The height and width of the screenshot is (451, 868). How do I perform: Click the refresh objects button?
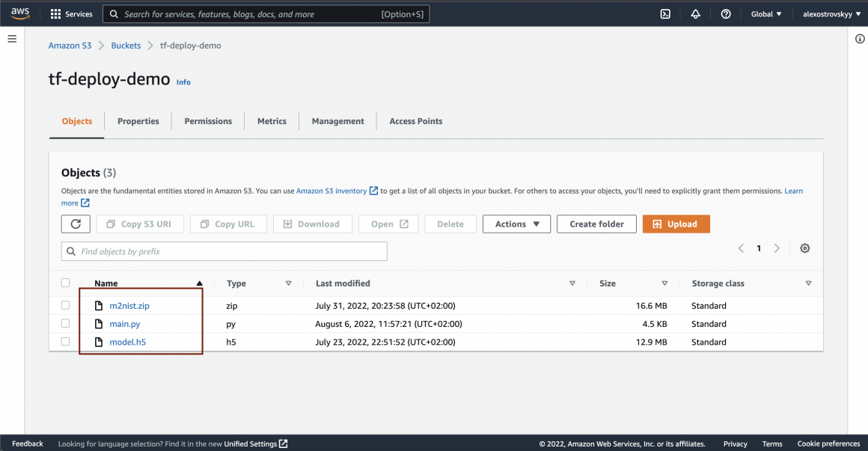tap(76, 224)
